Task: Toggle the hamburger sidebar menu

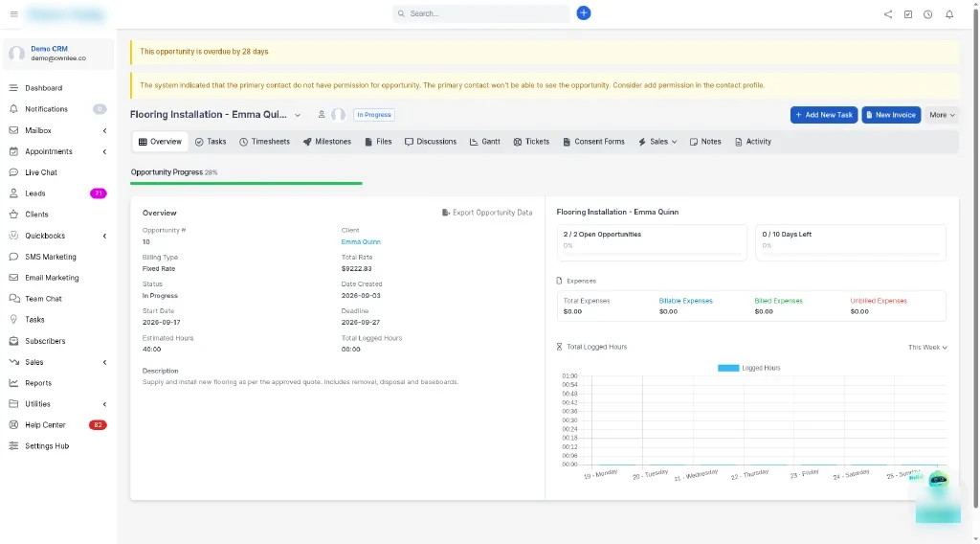Action: click(13, 13)
